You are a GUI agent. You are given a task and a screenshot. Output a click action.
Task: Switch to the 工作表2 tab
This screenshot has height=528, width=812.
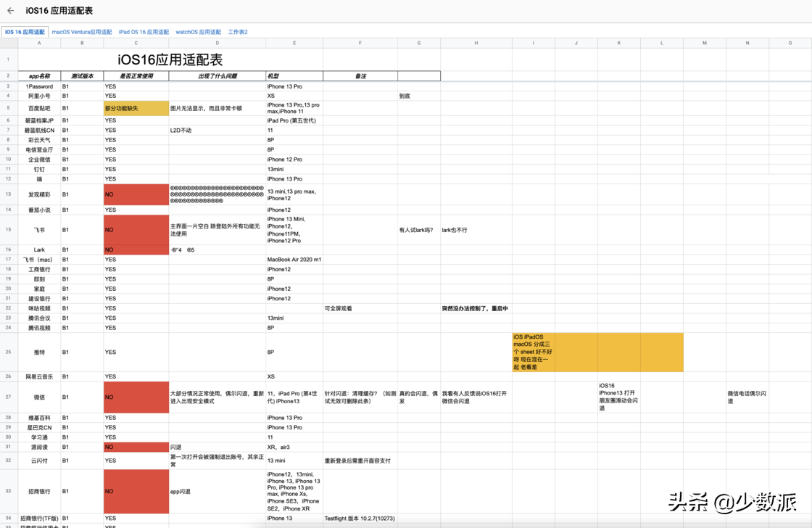tap(238, 32)
